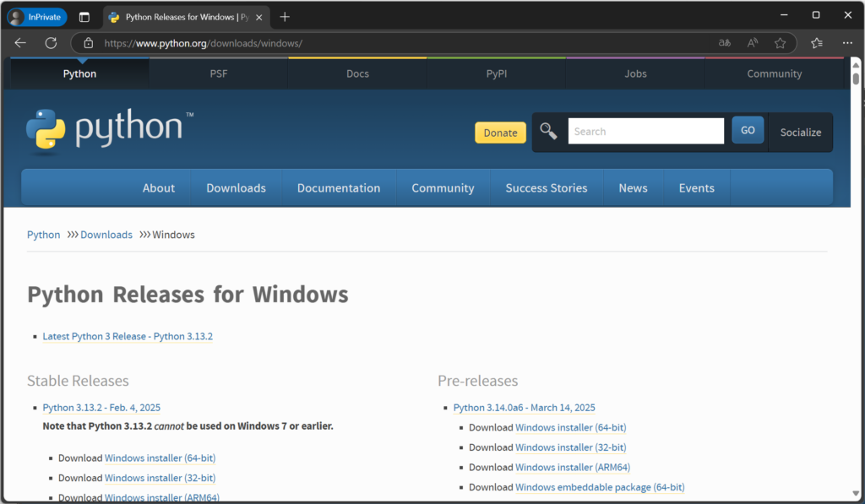The width and height of the screenshot is (865, 504).
Task: Open browser settings three-dots menu
Action: click(x=847, y=43)
